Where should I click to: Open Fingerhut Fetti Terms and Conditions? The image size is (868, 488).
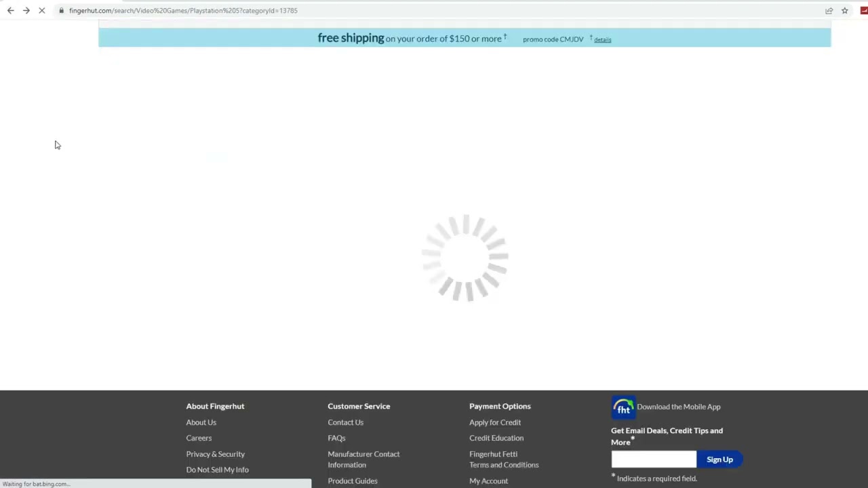(504, 460)
